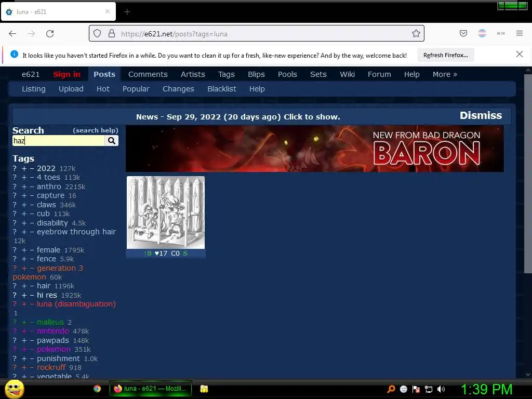532x399 pixels.
Task: Open the grayscale fence post thumbnail
Action: [166, 212]
